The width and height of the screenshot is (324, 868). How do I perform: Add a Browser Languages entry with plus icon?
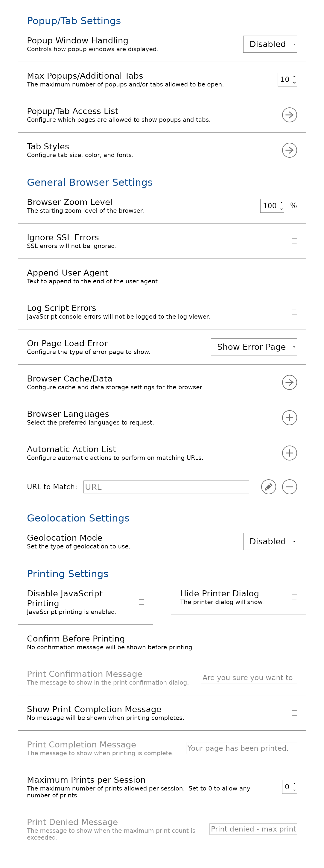pyautogui.click(x=289, y=418)
